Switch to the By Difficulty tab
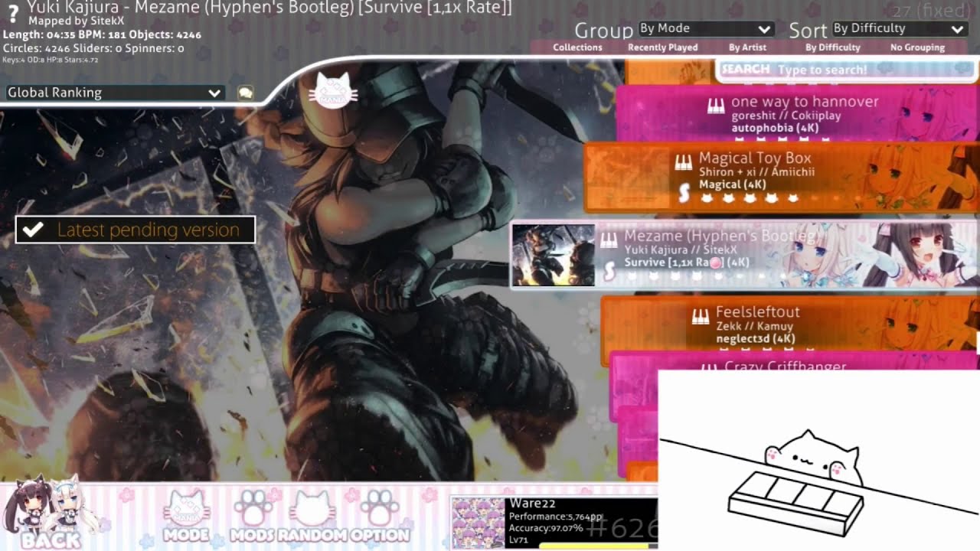 pos(833,47)
